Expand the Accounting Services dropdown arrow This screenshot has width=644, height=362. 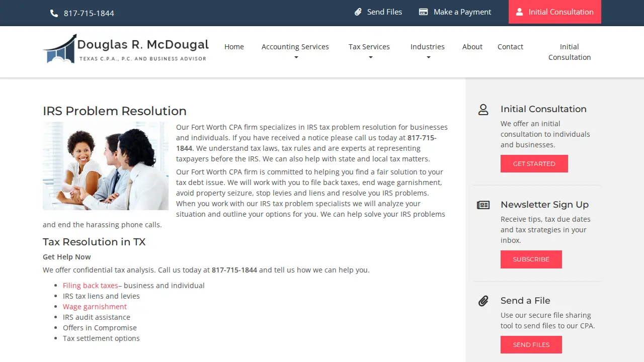[296, 58]
